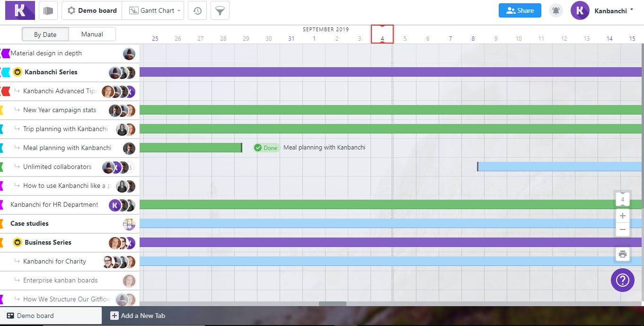Open Demo board settings gear

point(71,10)
